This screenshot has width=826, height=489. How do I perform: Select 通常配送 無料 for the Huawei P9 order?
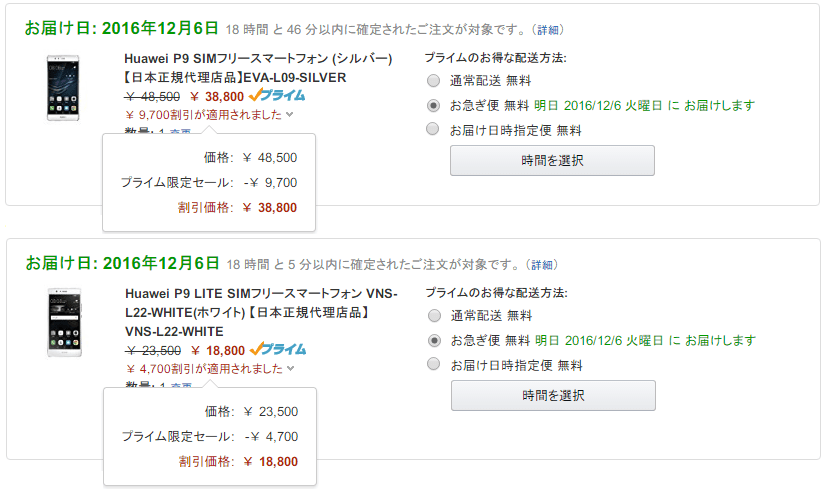433,81
